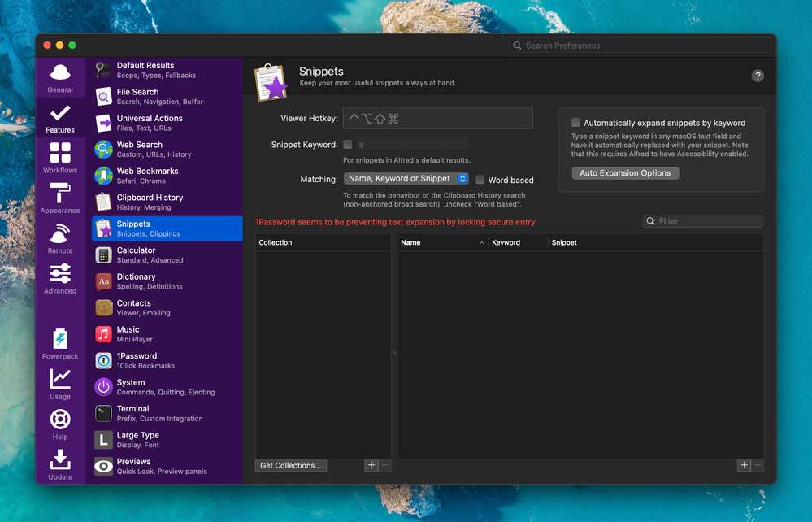Toggle the Snippet Keyword checkbox
This screenshot has width=812, height=522.
[x=348, y=145]
